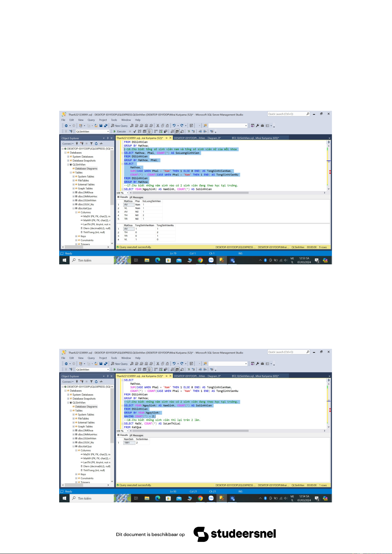Click Zalo icon in the upper taskbar
This screenshot has height=554, width=392.
tap(211, 260)
